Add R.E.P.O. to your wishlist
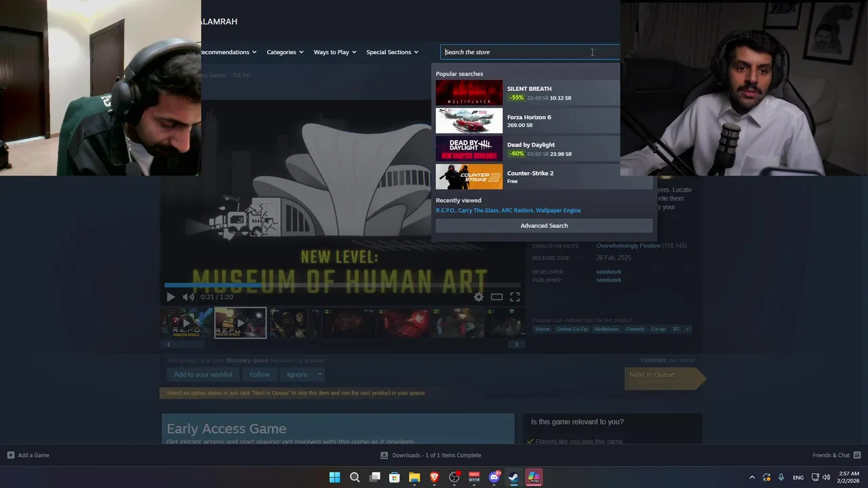The width and height of the screenshot is (868, 488). pyautogui.click(x=203, y=374)
